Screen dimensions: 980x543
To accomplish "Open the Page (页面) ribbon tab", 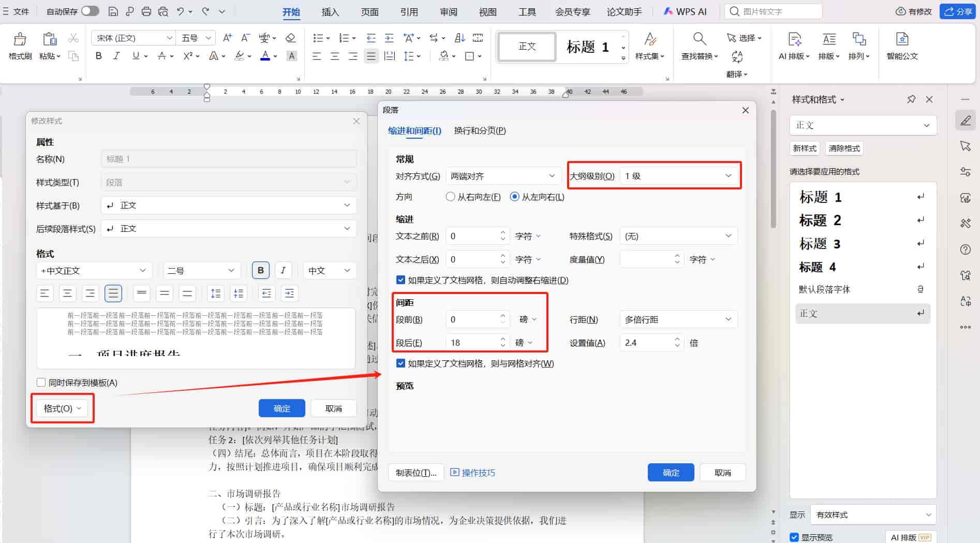I will [x=369, y=11].
